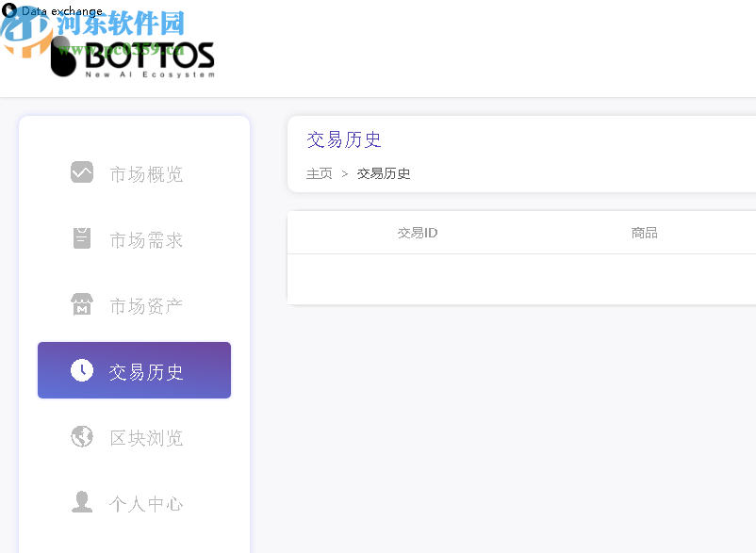Click the 交易历史 breadcrumb text
Viewport: 756px width, 553px height.
point(384,173)
